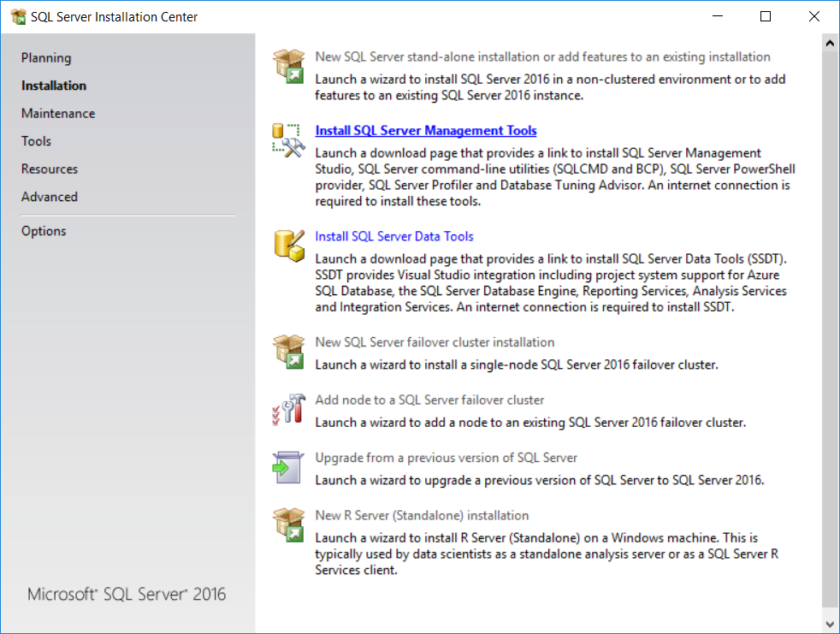Click the scrollbar down arrow

tap(830, 625)
